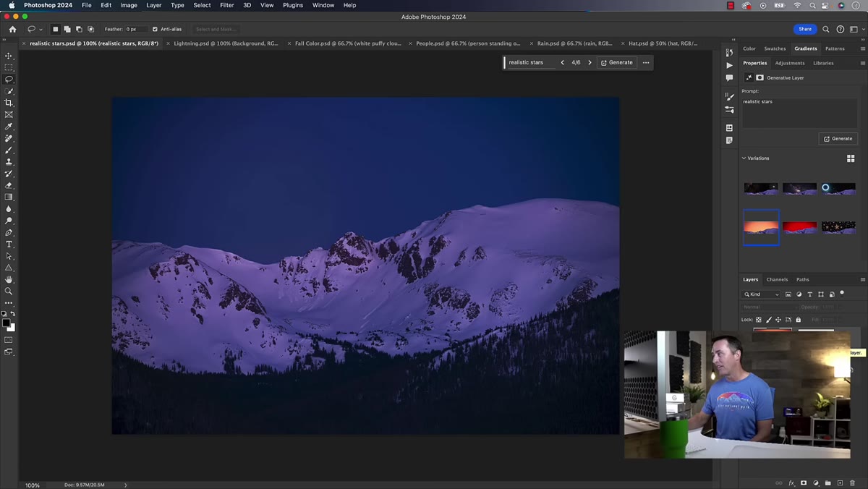Click the Feather value input field
Viewport: 868px width, 489px height.
[x=135, y=29]
